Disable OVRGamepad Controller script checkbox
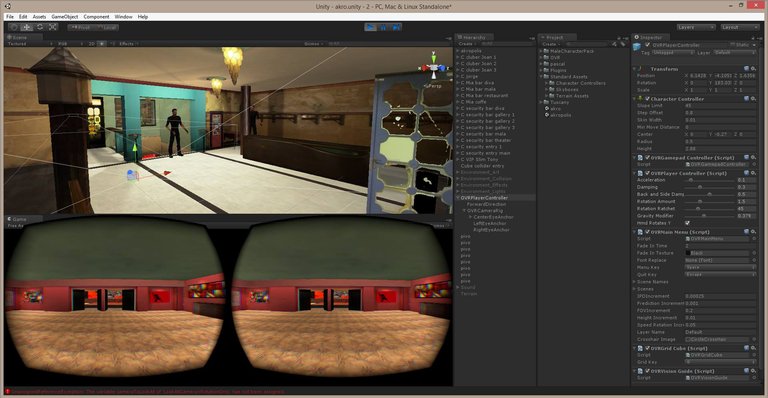The width and height of the screenshot is (768, 398). [647, 158]
